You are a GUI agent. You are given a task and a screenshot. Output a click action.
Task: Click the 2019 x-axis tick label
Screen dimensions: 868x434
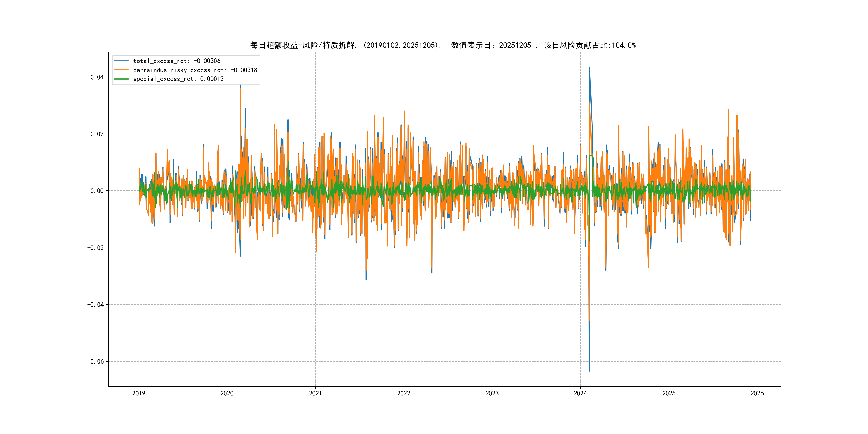(139, 393)
